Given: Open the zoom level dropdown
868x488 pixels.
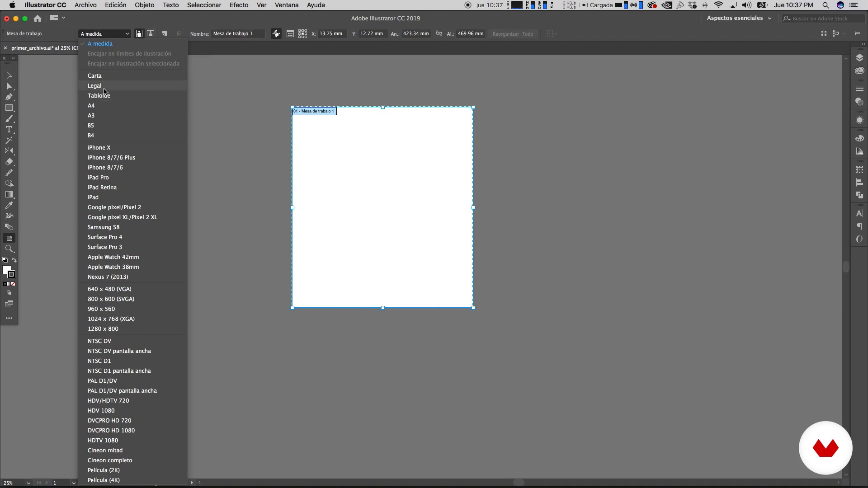Looking at the screenshot, I should (28, 483).
